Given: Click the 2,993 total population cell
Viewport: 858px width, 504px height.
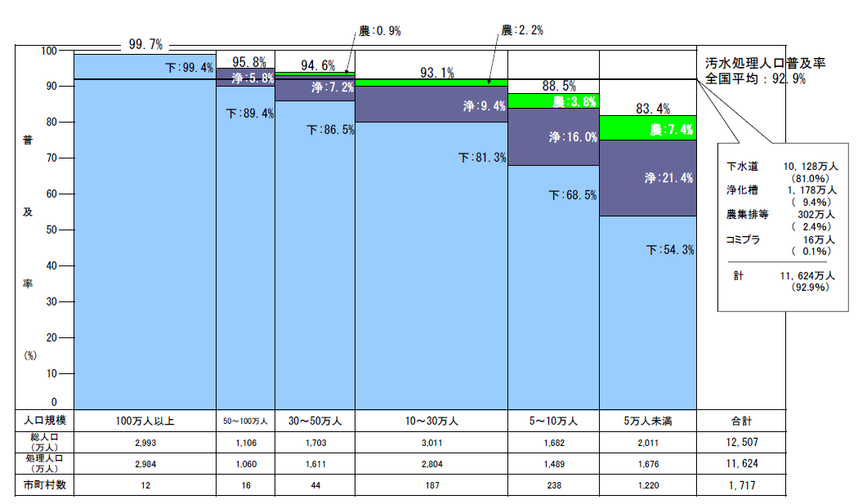Looking at the screenshot, I should [145, 443].
